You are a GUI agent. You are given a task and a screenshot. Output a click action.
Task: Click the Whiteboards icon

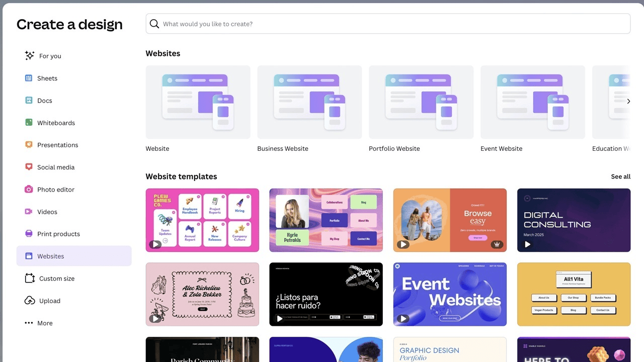pyautogui.click(x=29, y=123)
